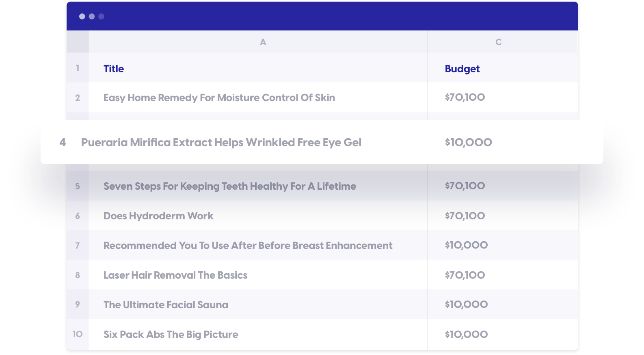Click the Title header cell
This screenshot has width=644, height=355.
tap(114, 69)
